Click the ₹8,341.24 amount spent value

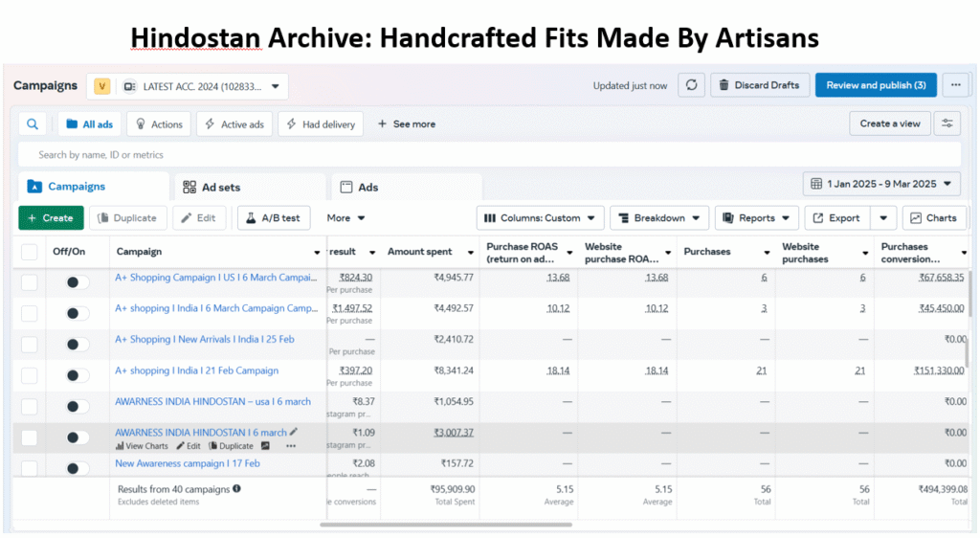(454, 370)
